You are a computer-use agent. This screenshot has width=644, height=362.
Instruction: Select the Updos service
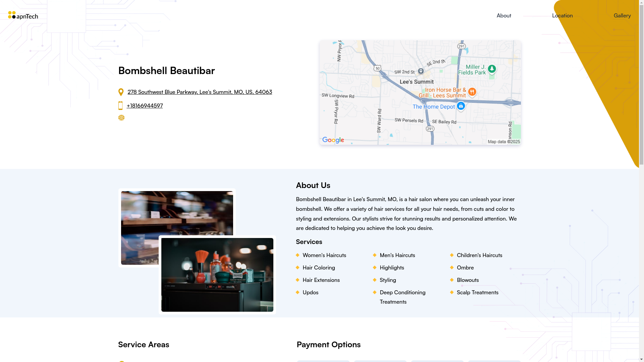point(310,292)
